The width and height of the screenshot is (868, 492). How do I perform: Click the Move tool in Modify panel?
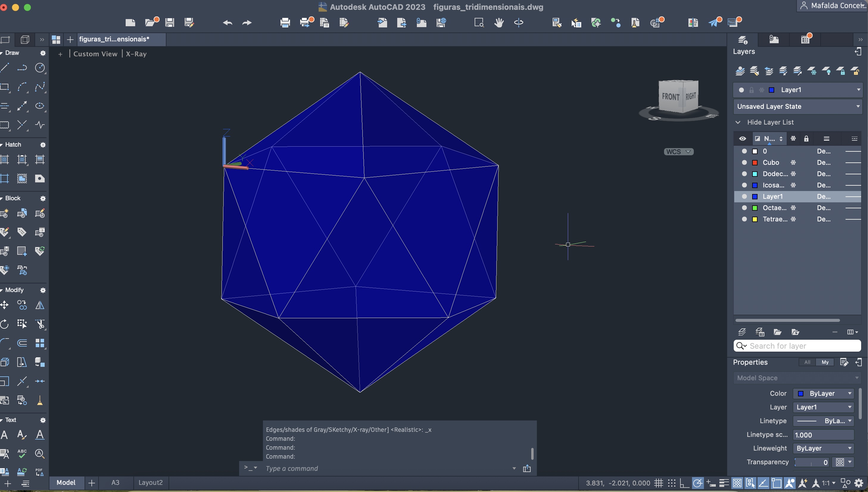pyautogui.click(x=5, y=305)
